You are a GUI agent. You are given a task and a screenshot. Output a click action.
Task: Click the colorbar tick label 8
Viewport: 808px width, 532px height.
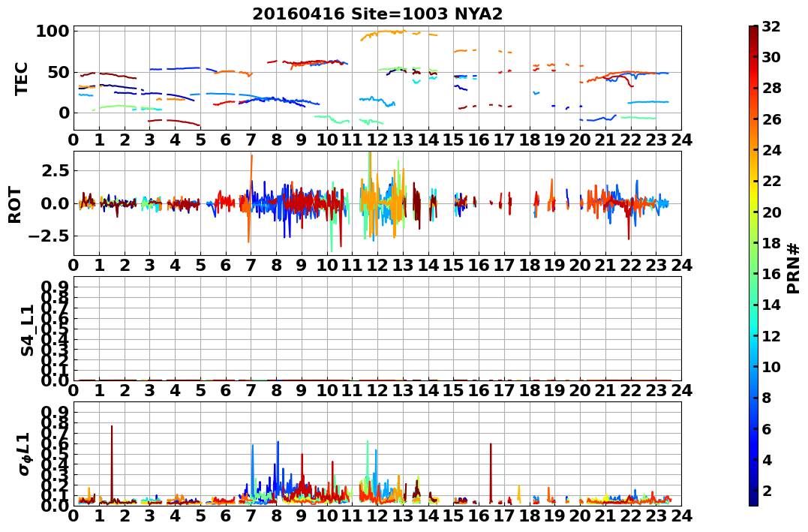767,398
